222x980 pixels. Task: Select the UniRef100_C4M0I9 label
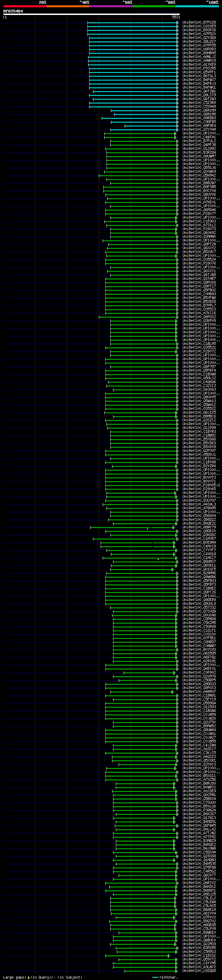coord(199,546)
